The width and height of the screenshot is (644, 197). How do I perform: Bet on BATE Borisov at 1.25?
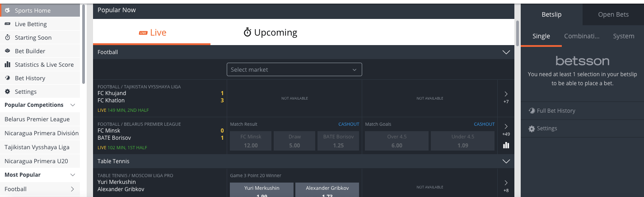(338, 141)
